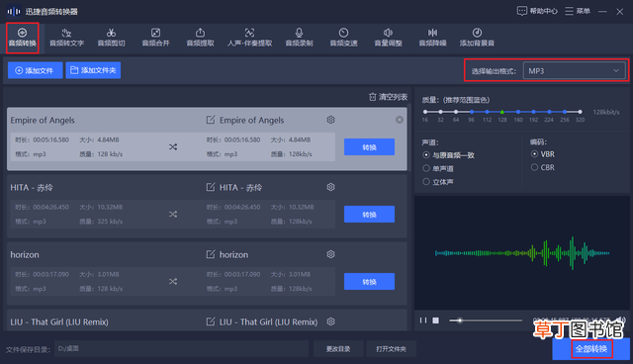The width and height of the screenshot is (633, 364).
Task: Expand the MP3 output format dropdown
Action: (575, 70)
